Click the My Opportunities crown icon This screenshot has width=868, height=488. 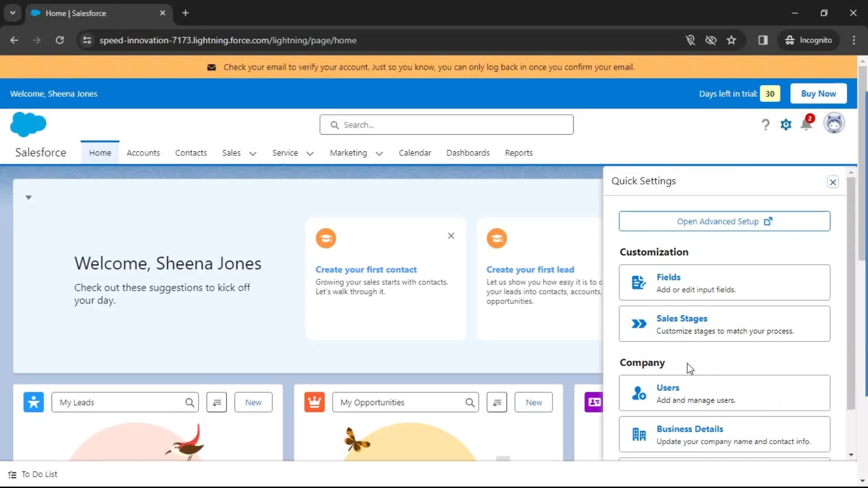point(314,402)
